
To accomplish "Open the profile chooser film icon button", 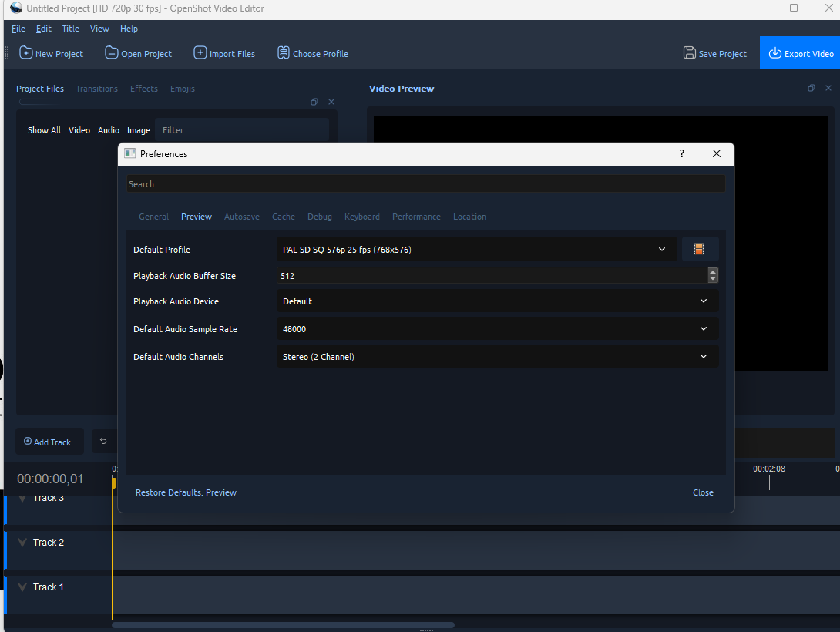I will click(700, 249).
